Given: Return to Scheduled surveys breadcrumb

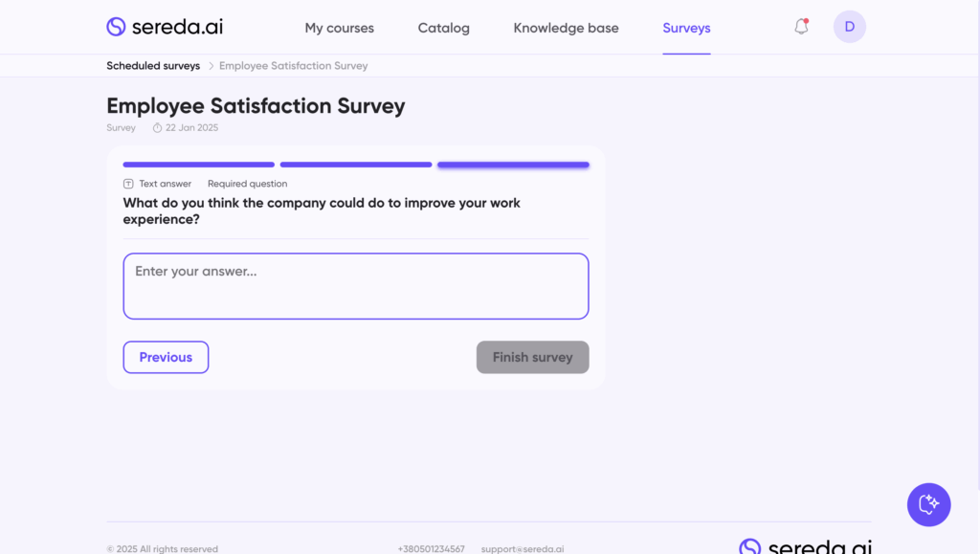Looking at the screenshot, I should pyautogui.click(x=153, y=66).
